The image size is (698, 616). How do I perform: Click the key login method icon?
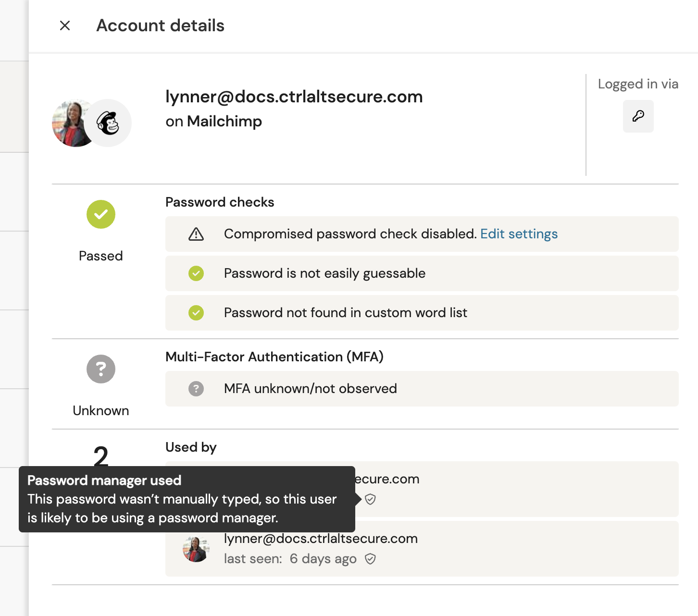tap(638, 116)
